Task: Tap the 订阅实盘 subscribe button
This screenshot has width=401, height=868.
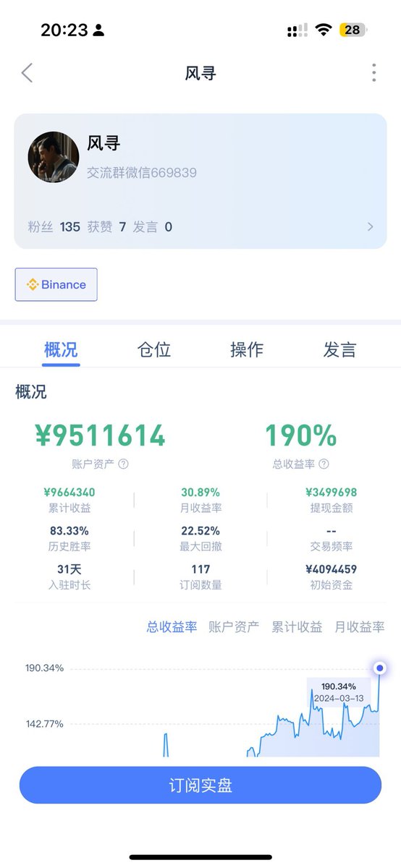Action: pos(200,786)
